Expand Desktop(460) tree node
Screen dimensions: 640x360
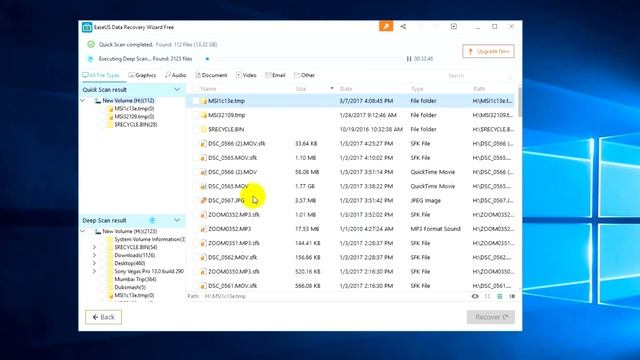click(94, 263)
